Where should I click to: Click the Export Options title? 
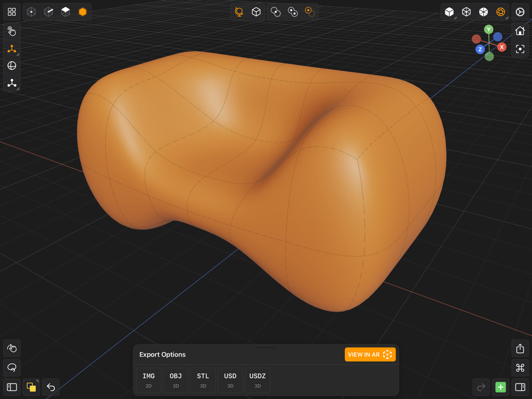point(162,354)
